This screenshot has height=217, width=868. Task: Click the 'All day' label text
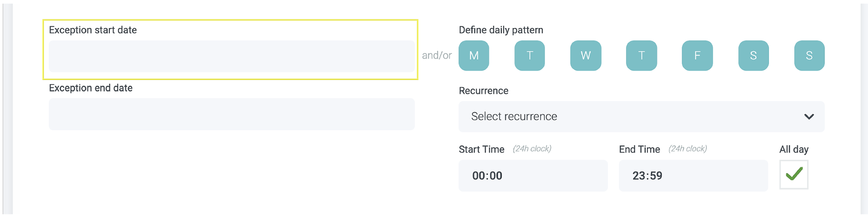(794, 149)
